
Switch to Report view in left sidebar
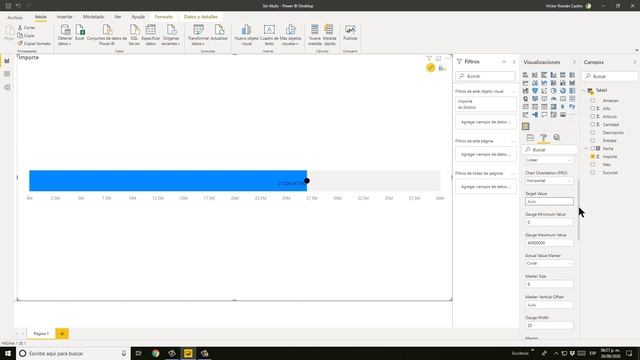click(x=7, y=61)
